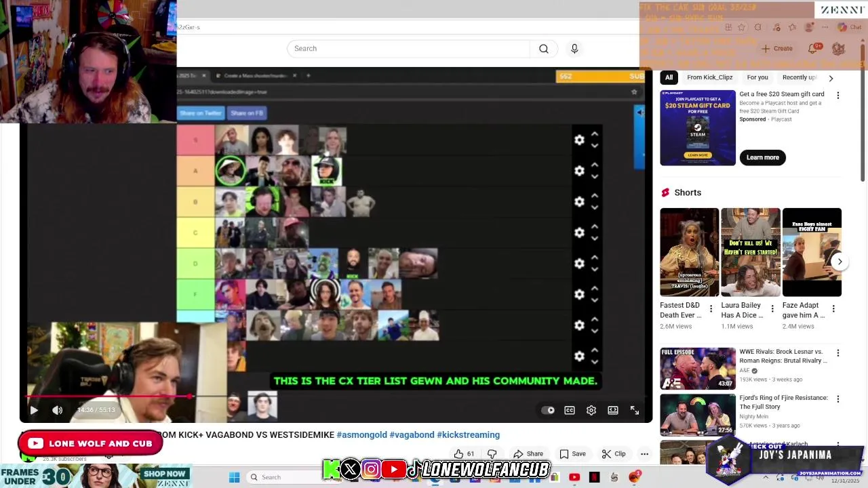Open options for the WWE Rivals video
Viewport: 868px width, 488px height.
837,353
